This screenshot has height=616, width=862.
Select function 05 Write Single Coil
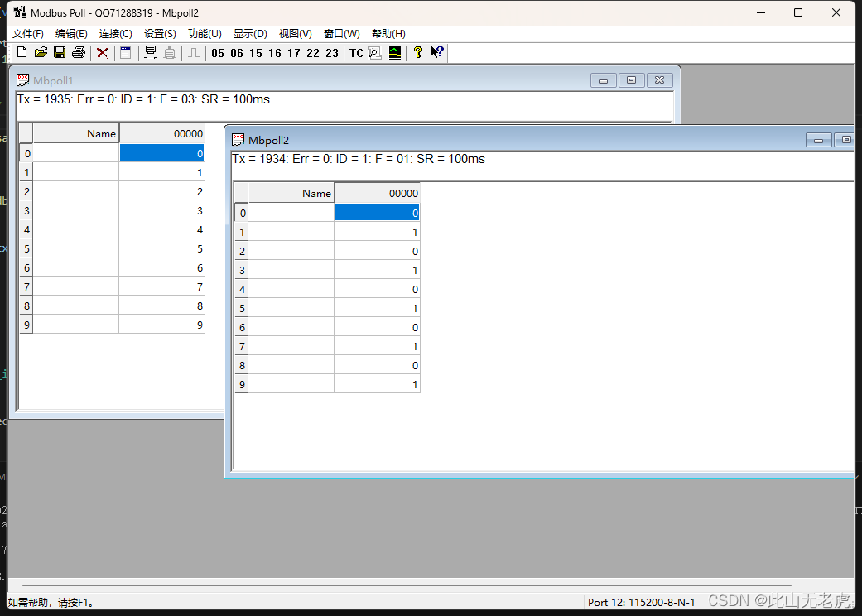217,52
